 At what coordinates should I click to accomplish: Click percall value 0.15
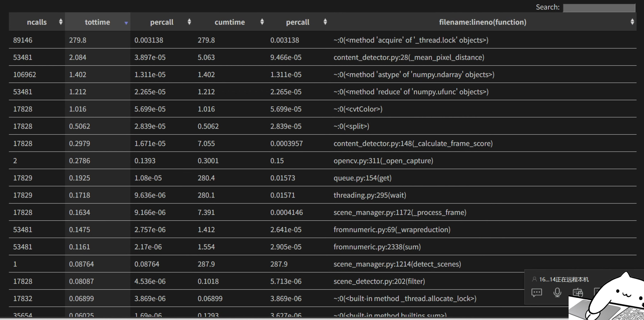[x=277, y=161]
